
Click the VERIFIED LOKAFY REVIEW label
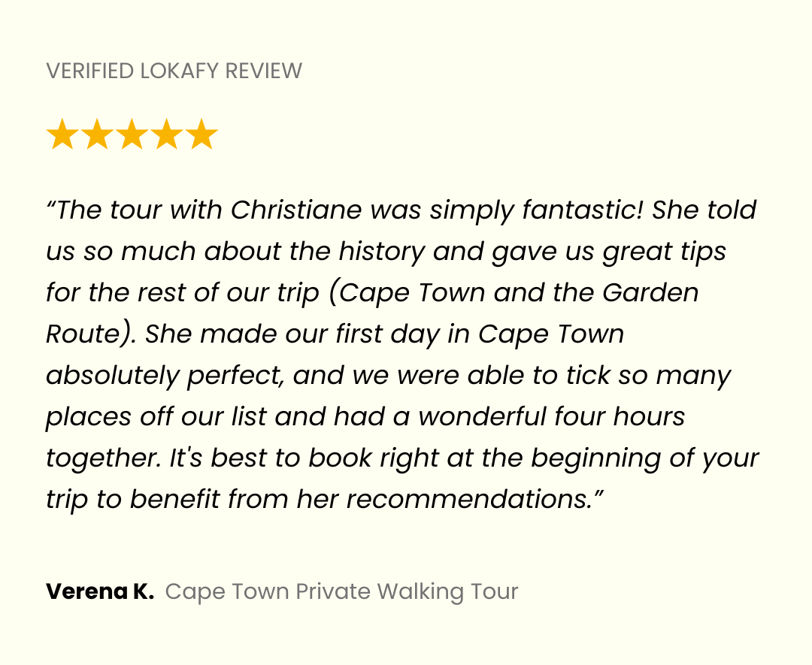pos(174,71)
